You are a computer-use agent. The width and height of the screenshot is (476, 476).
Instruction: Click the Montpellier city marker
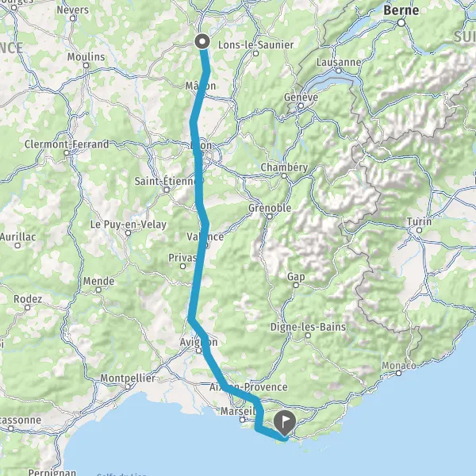click(128, 387)
